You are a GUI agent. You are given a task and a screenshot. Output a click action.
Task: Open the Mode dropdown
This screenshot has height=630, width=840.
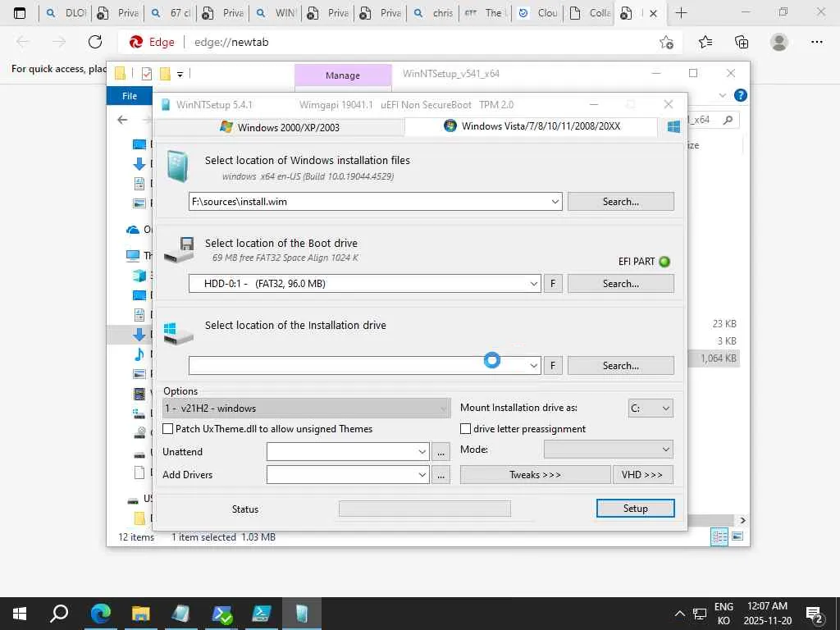[608, 449]
